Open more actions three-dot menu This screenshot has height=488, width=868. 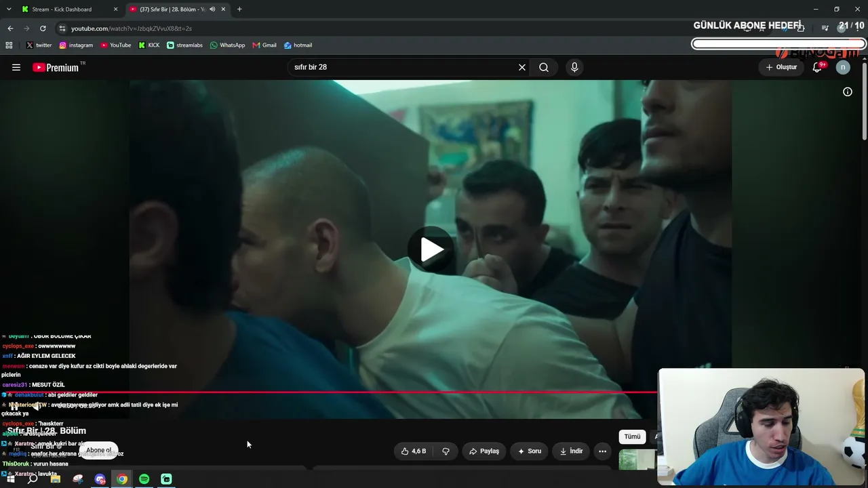point(602,451)
